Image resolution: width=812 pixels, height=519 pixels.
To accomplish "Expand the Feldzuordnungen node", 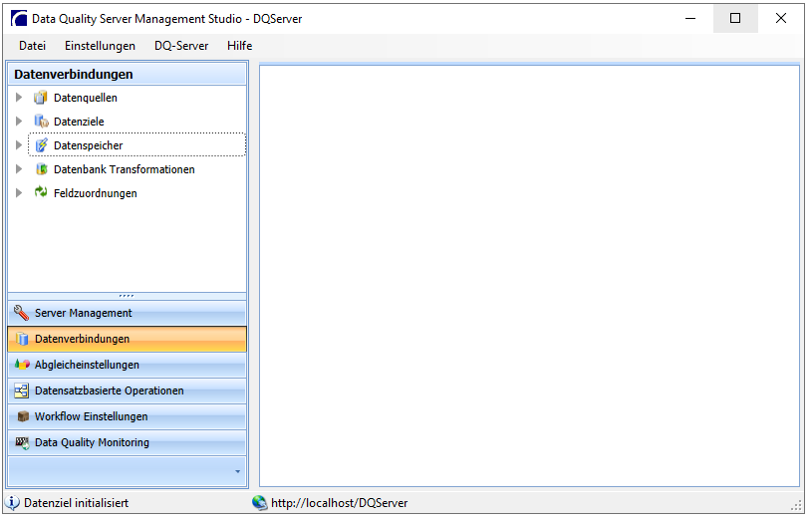I will [19, 192].
